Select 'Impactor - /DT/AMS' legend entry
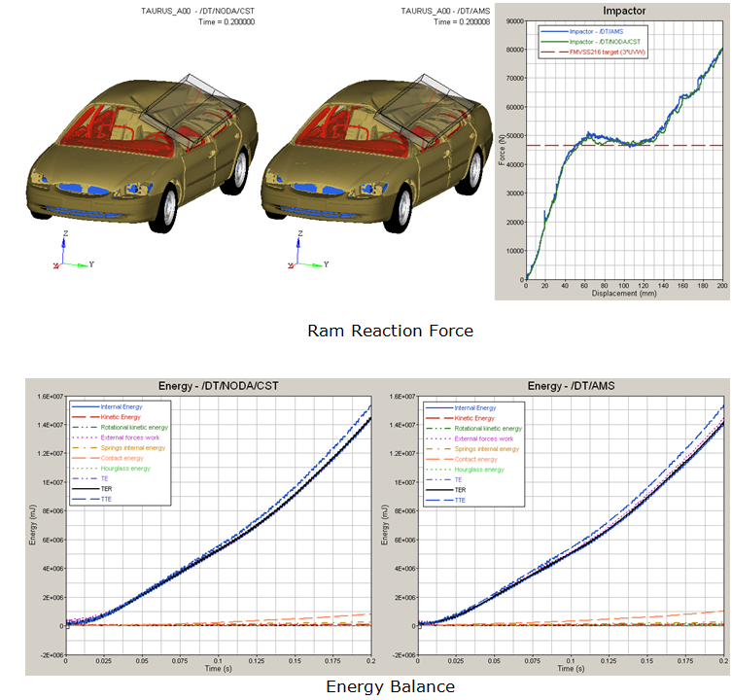 pyautogui.click(x=599, y=32)
